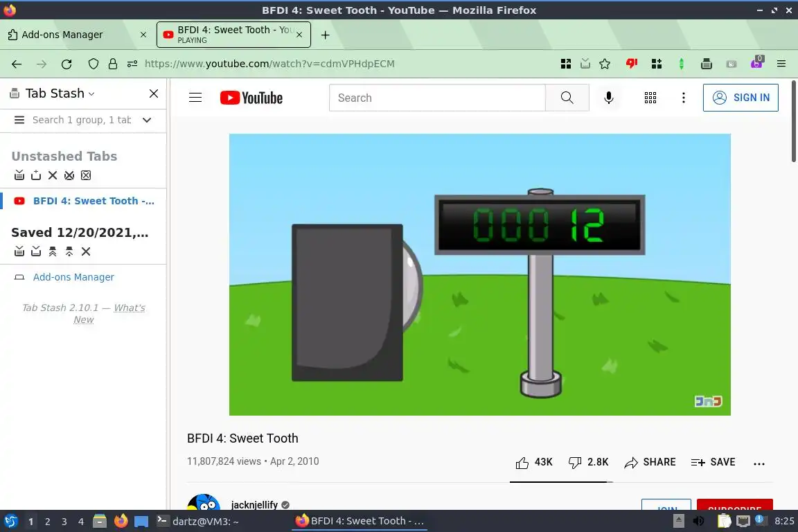Click the YouTube search box
Image resolution: width=798 pixels, height=532 pixels.
[x=438, y=98]
